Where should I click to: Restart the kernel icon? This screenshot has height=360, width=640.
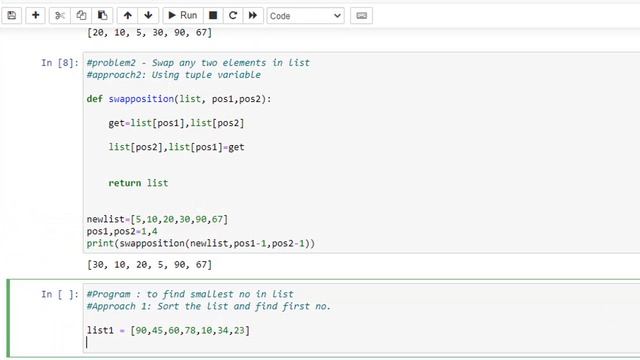(233, 16)
